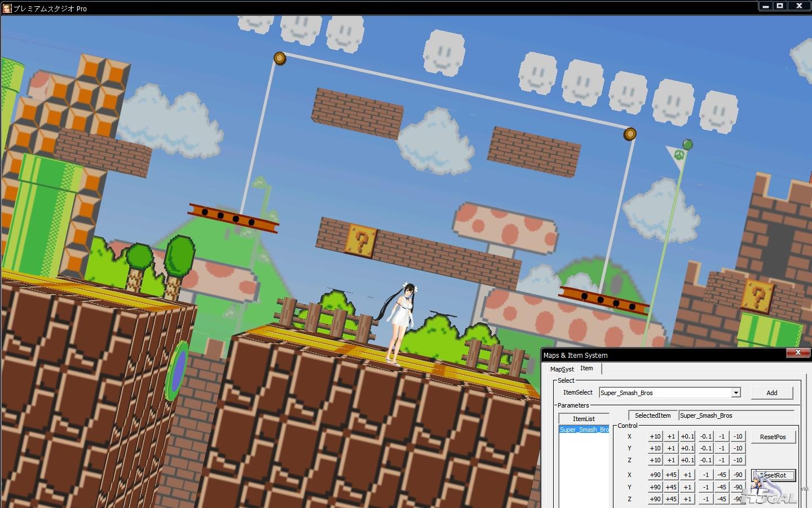Image resolution: width=812 pixels, height=508 pixels.
Task: Select Super_Smash_Bro entry in ItemList
Action: click(x=584, y=430)
